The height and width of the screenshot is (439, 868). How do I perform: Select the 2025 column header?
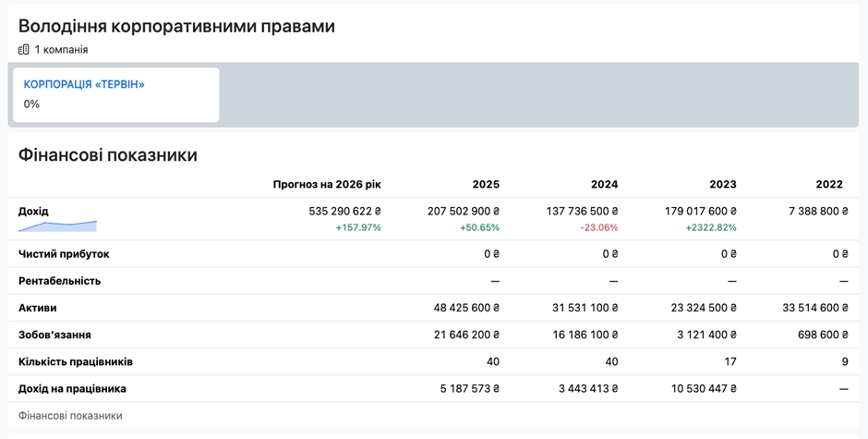point(486,184)
